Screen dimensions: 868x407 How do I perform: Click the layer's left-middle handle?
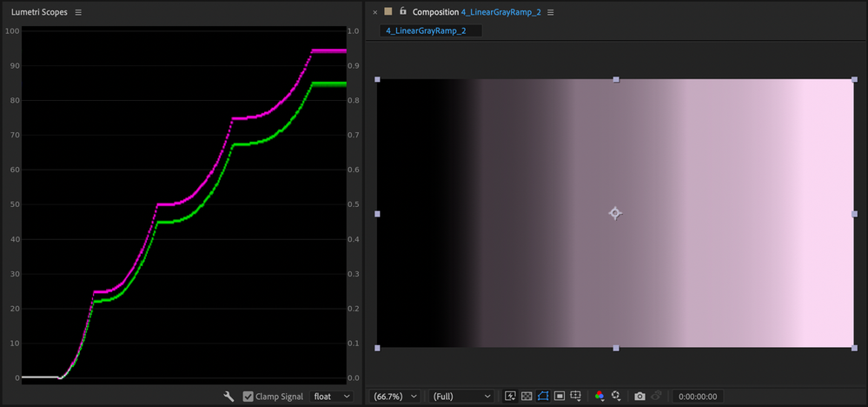378,214
